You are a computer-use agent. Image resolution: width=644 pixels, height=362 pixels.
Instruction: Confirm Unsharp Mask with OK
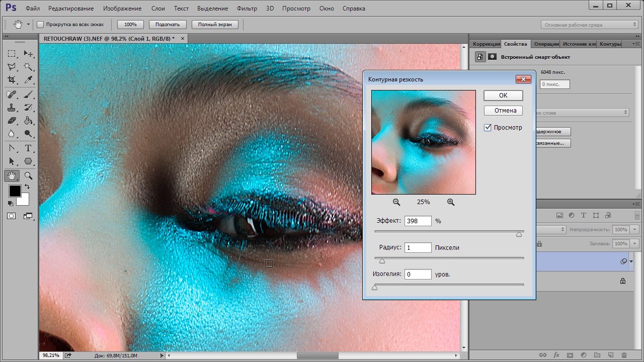pos(503,96)
